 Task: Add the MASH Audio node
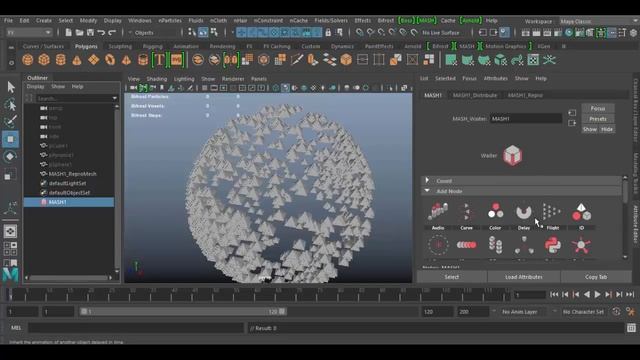438,212
